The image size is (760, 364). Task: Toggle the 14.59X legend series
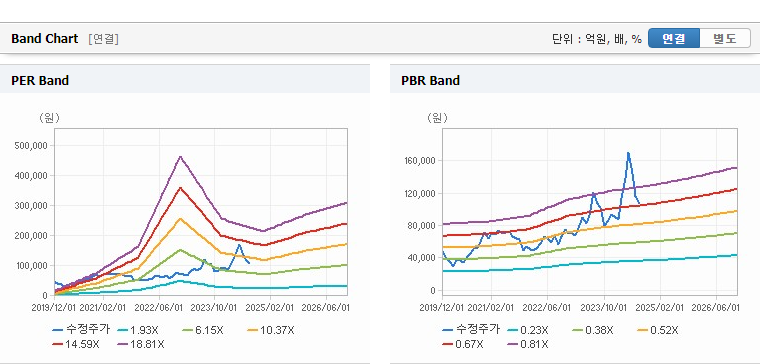tap(76, 345)
